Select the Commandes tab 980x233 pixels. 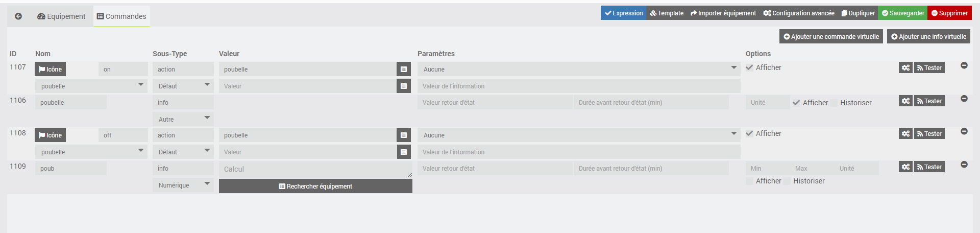pyautogui.click(x=121, y=16)
